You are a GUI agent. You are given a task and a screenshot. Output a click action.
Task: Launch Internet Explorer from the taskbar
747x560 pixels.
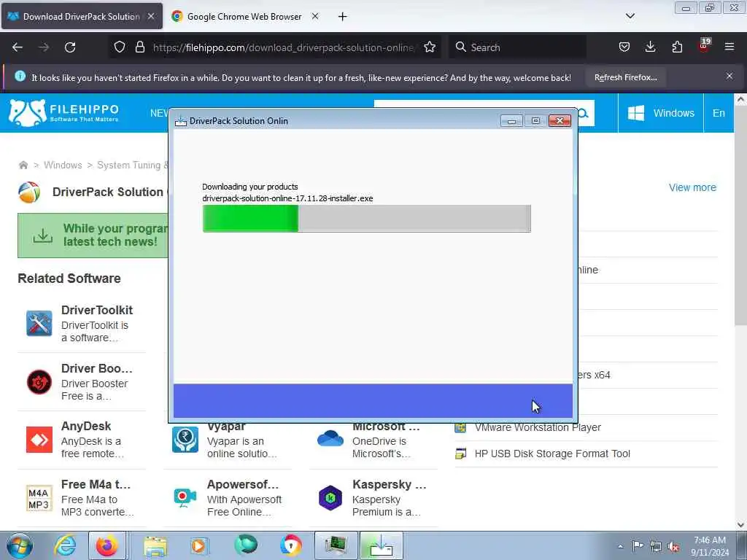pos(65,545)
